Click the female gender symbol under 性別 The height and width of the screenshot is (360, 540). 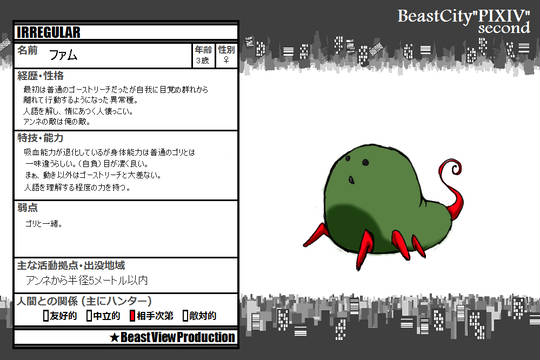226,60
